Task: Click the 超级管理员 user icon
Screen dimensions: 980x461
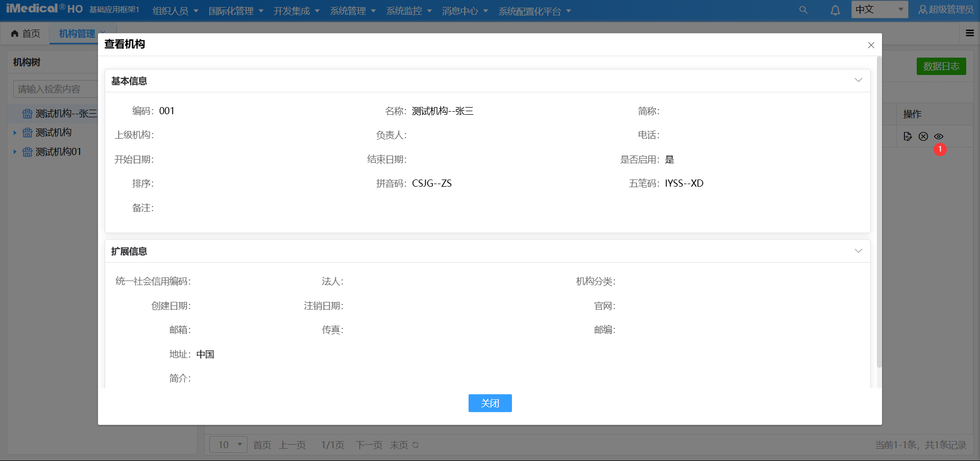Action: pos(922,10)
